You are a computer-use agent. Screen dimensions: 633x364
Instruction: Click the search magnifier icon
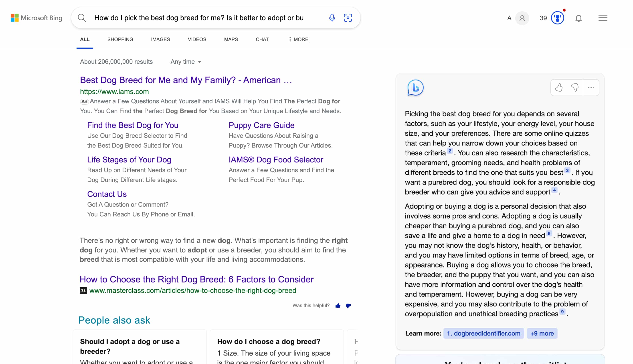click(82, 18)
